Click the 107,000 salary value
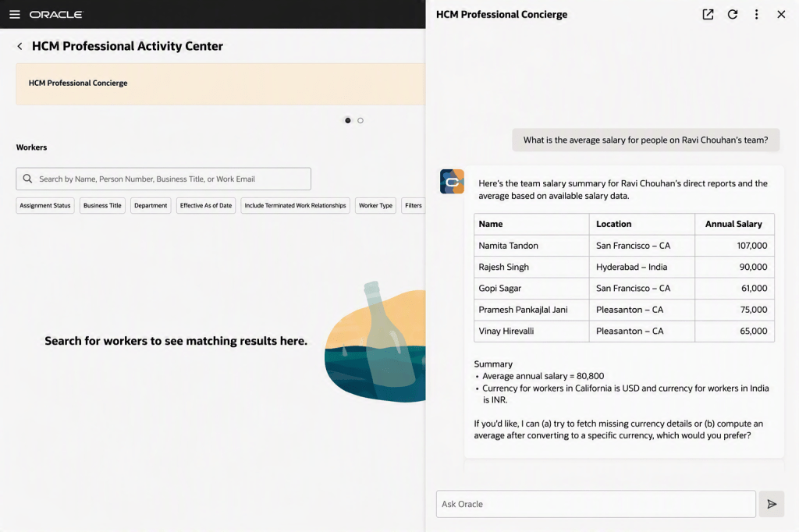The image size is (799, 532). [751, 246]
